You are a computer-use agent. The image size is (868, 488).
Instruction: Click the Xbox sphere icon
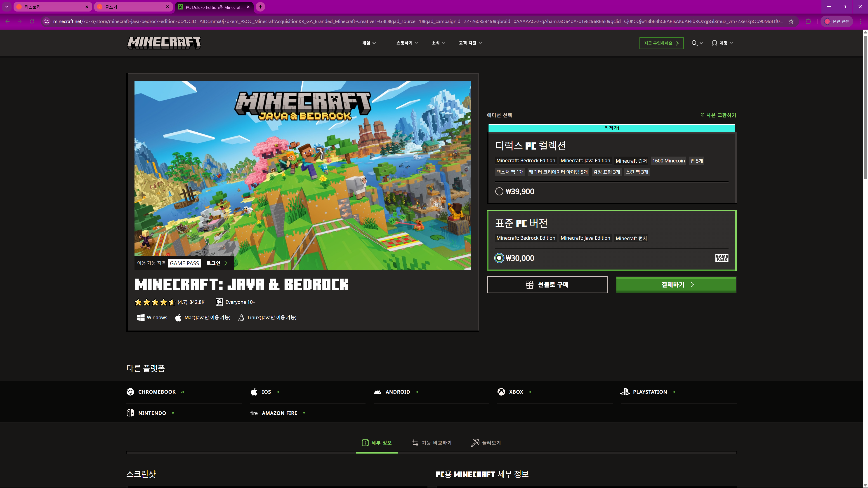click(501, 392)
